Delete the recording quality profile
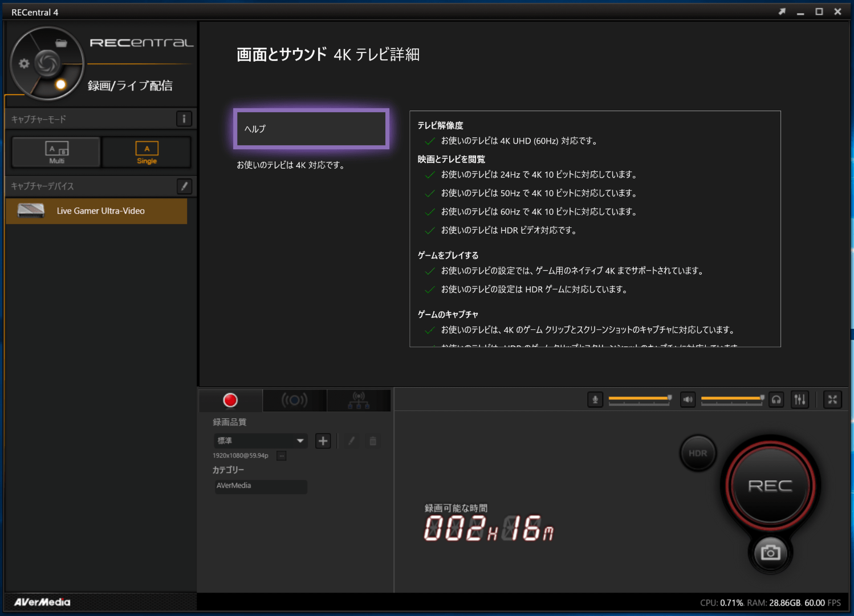 tap(373, 440)
